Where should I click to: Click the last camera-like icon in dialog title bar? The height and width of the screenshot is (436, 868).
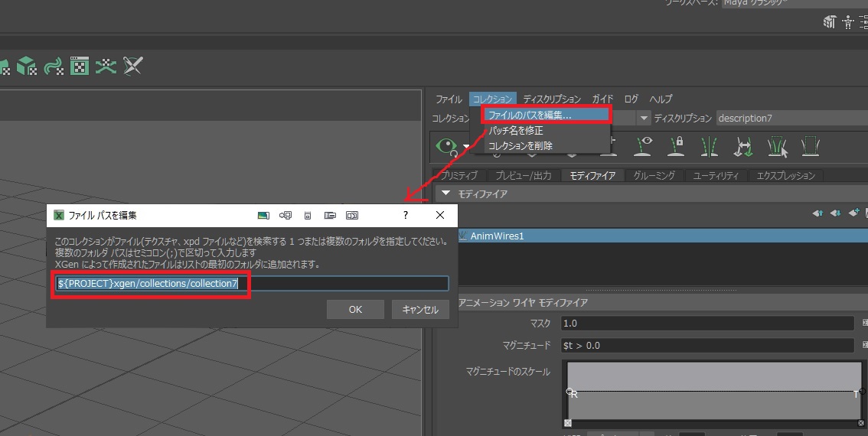pyautogui.click(x=352, y=215)
